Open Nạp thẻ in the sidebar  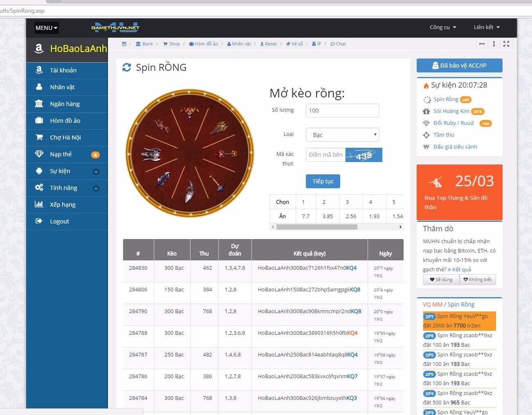67,154
